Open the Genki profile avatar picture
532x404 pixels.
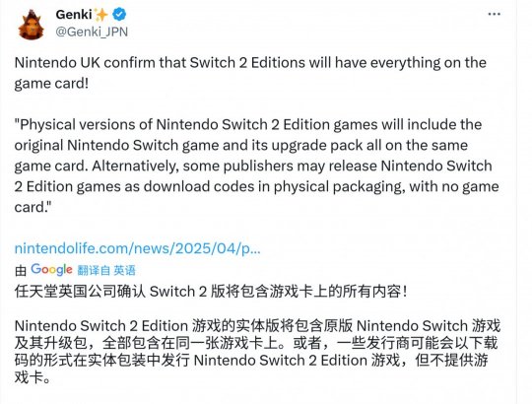click(31, 25)
